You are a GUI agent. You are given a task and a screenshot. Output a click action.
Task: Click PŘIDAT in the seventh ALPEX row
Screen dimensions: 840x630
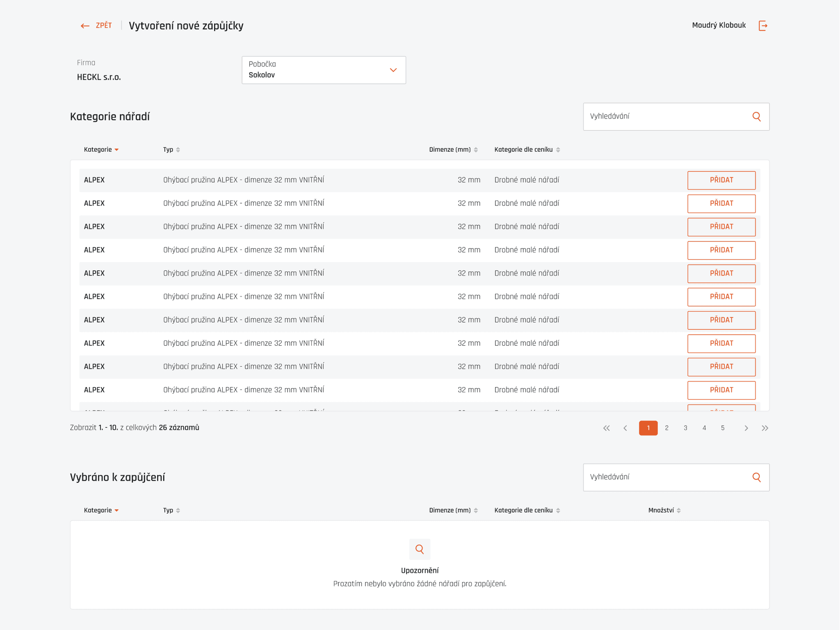pos(721,321)
